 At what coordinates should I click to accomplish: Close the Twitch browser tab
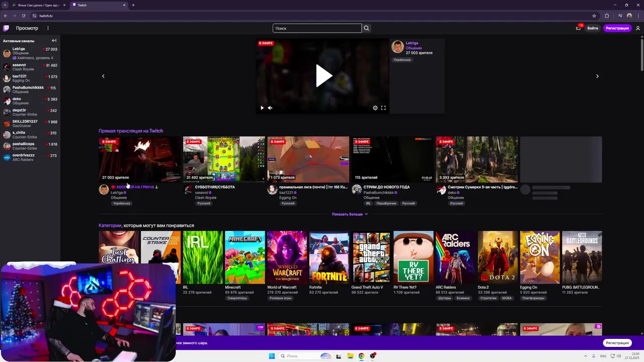[124, 5]
